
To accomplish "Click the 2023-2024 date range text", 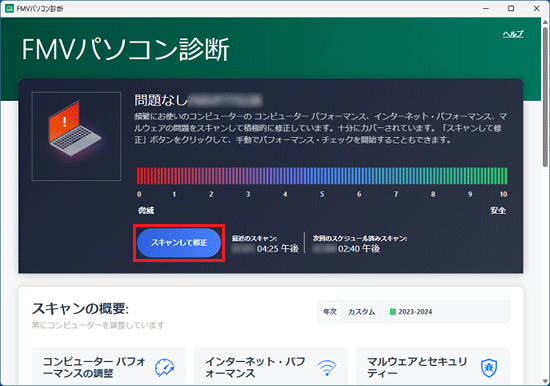I will [x=415, y=312].
